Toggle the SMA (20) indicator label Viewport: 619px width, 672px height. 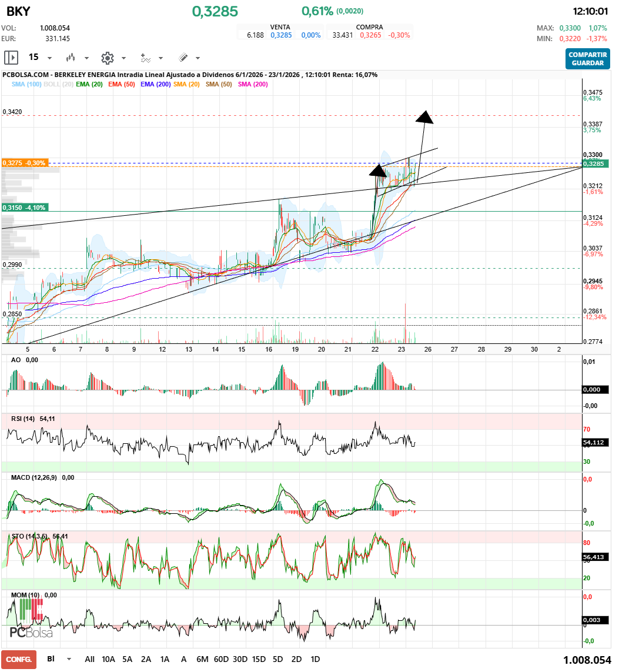click(186, 85)
